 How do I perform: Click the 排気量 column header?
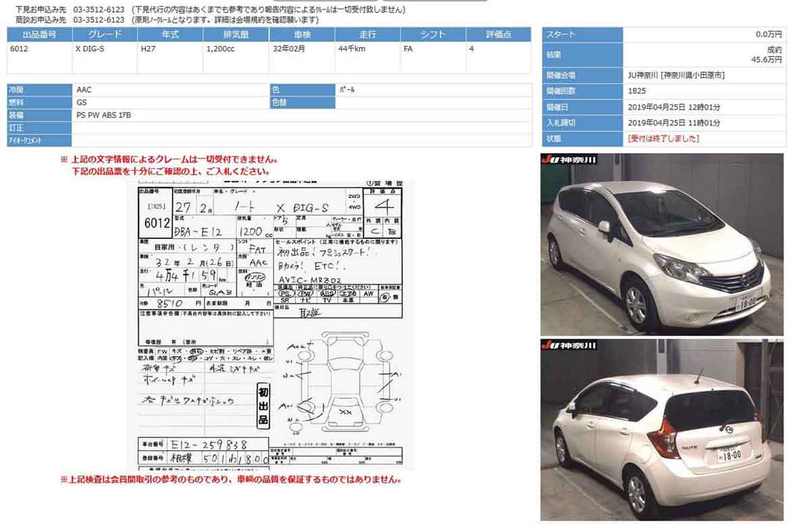click(236, 35)
